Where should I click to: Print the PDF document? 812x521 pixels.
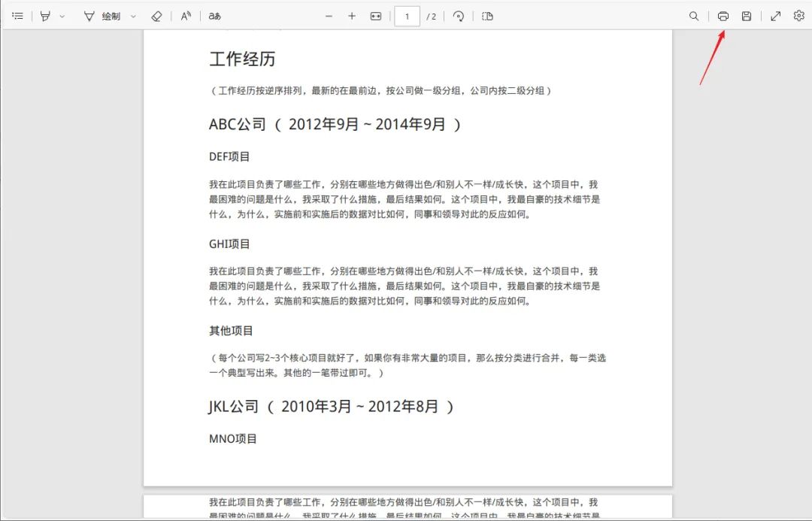pos(723,16)
